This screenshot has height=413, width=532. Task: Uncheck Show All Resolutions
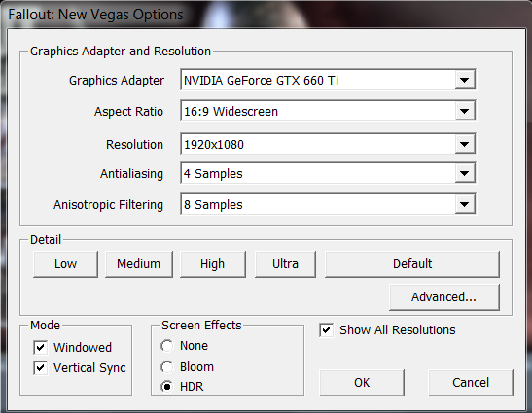(327, 330)
